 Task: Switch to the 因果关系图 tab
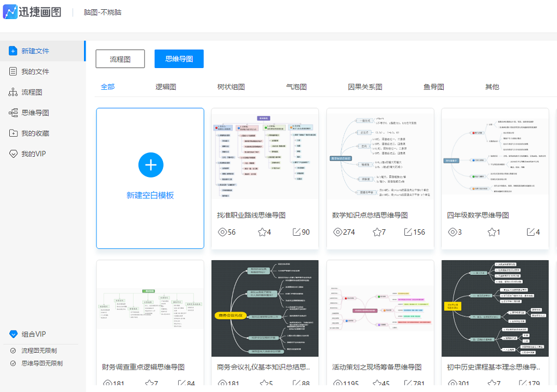[x=365, y=87]
